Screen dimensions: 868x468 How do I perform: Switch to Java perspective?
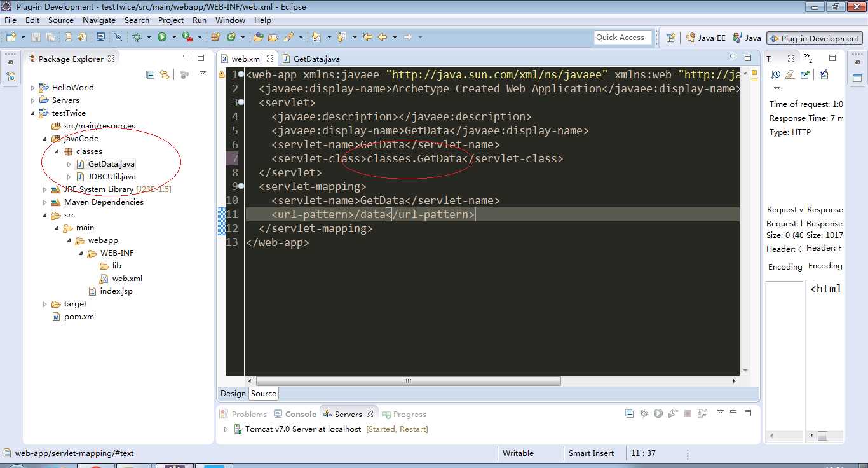point(747,38)
